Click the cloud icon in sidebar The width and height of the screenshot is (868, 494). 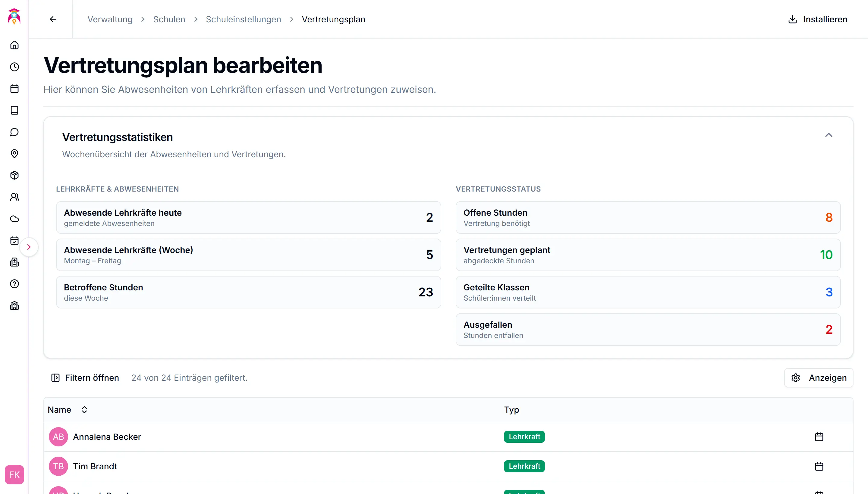click(14, 219)
